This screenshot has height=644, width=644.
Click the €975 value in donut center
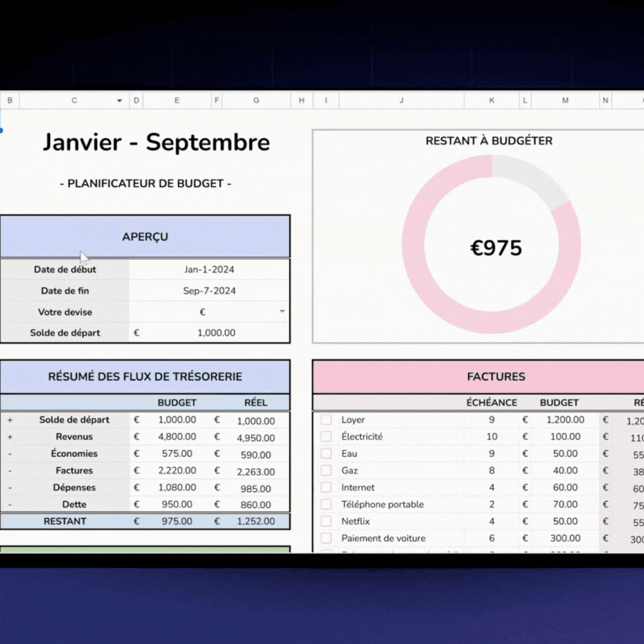click(x=496, y=248)
